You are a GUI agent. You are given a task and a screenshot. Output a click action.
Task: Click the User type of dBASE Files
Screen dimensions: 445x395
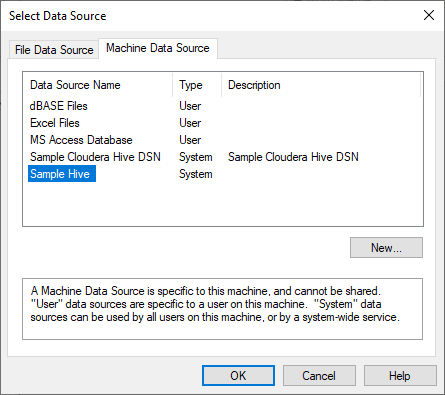(190, 106)
